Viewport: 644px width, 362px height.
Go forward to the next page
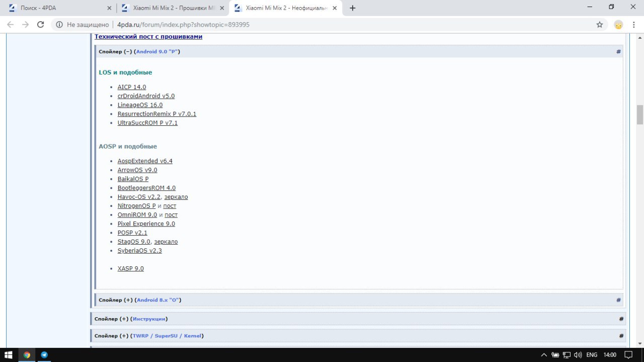click(26, 25)
